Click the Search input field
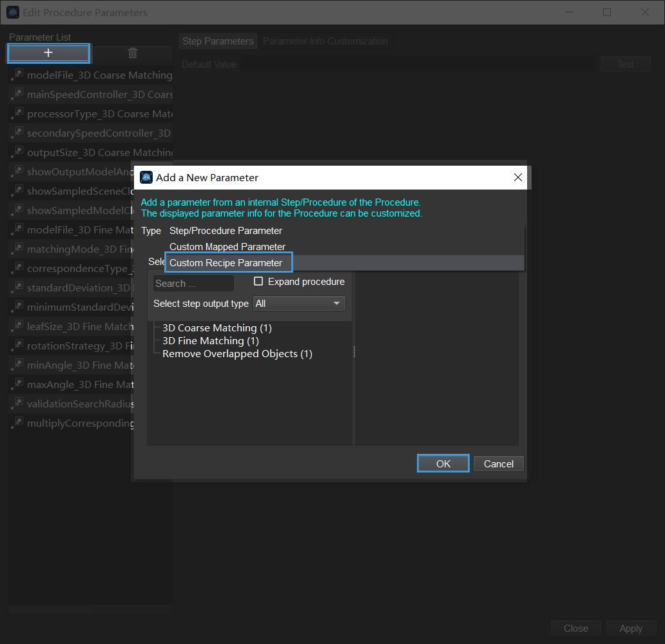This screenshot has height=644, width=665. 193,284
